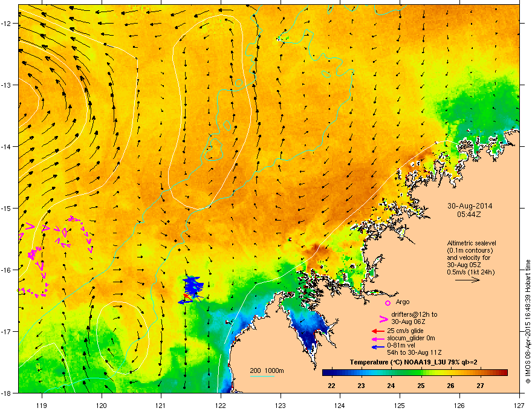This screenshot has height=411, width=532.
Task: Click the '0.5m/s (1kt 24h)' text
Action: click(x=470, y=272)
